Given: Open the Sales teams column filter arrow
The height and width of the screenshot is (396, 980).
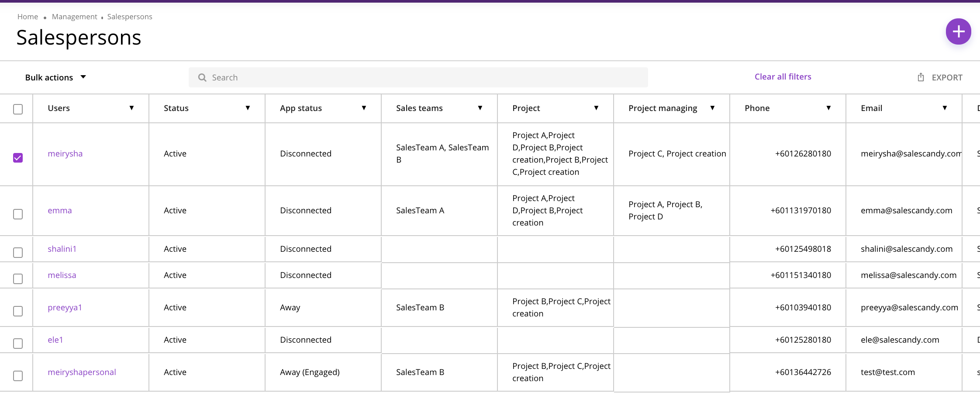Looking at the screenshot, I should (480, 108).
